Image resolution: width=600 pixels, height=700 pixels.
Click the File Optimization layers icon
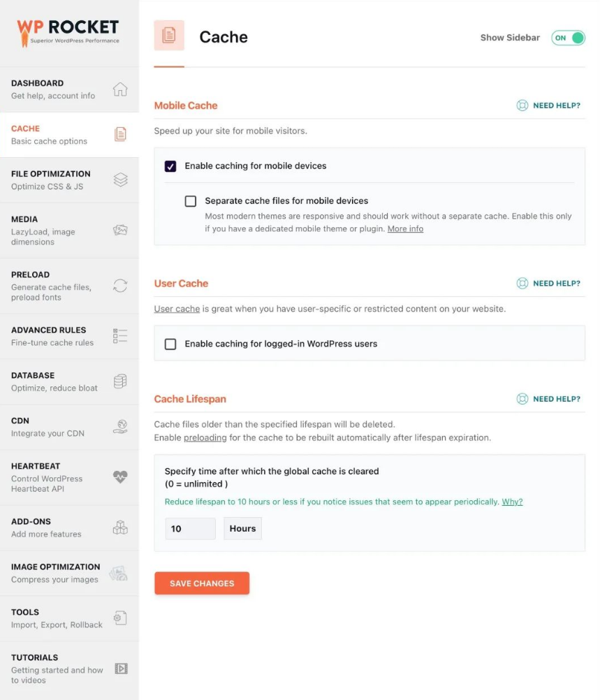[x=120, y=180]
